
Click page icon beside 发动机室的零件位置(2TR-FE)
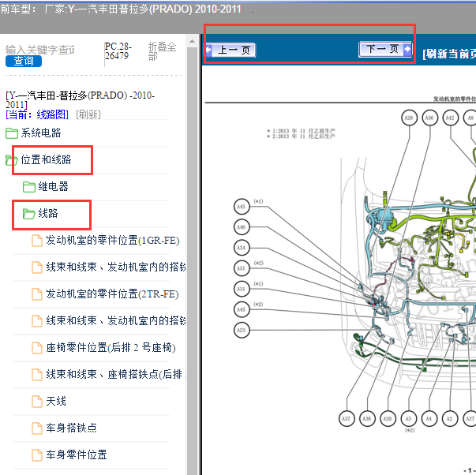coord(37,294)
